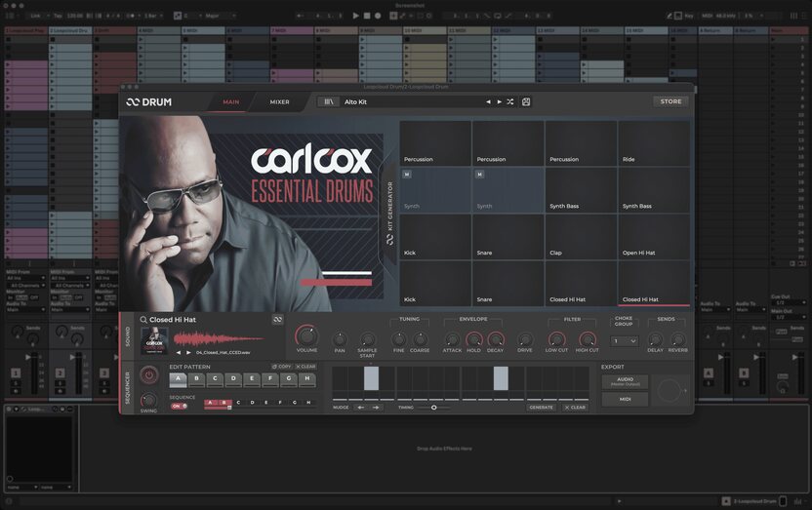The image size is (812, 510).
Task: Select the Open Hi Hat pad
Action: point(654,237)
